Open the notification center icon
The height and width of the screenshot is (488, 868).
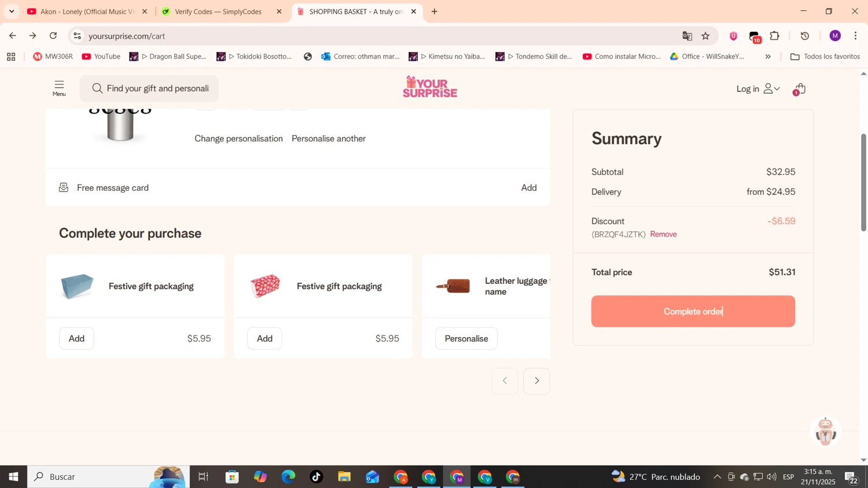(851, 478)
